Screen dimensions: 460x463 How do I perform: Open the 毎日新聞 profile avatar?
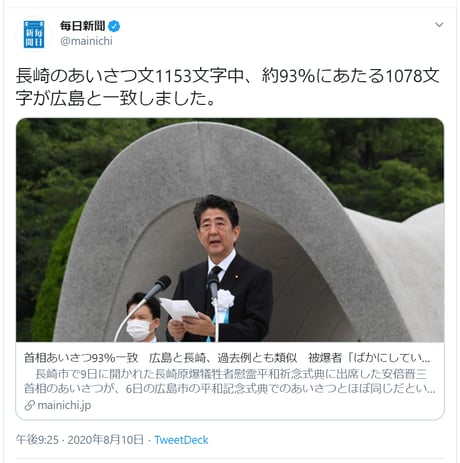tap(34, 34)
